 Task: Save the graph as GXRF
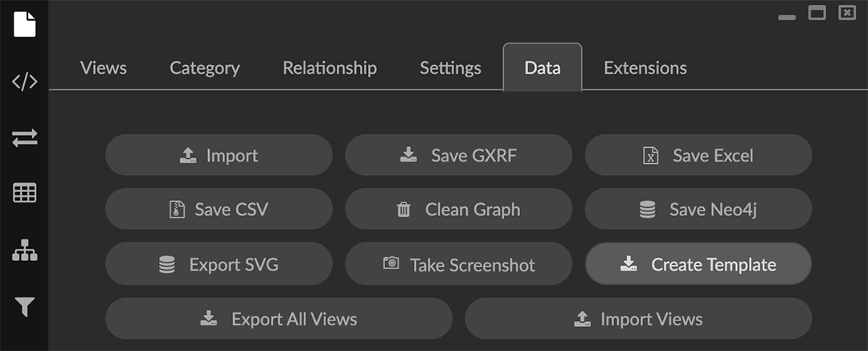click(458, 155)
